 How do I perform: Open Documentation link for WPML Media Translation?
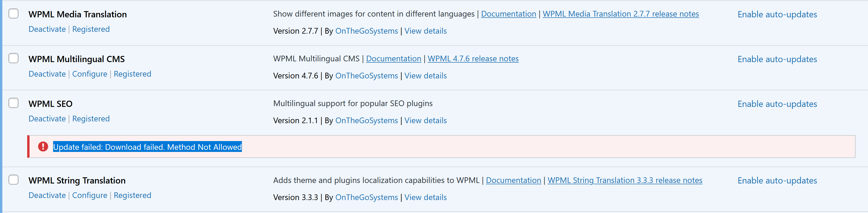pos(508,14)
